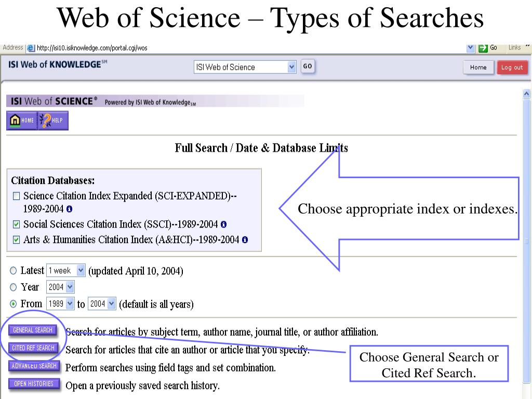Select the Latest radio button

click(x=13, y=271)
